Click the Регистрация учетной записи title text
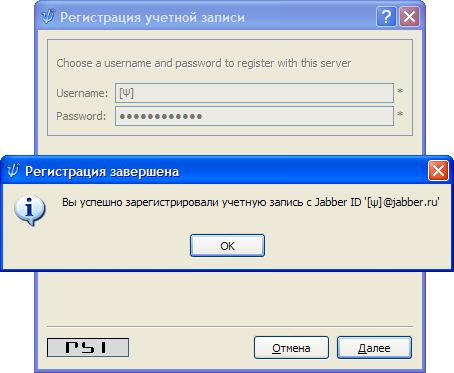 click(152, 17)
